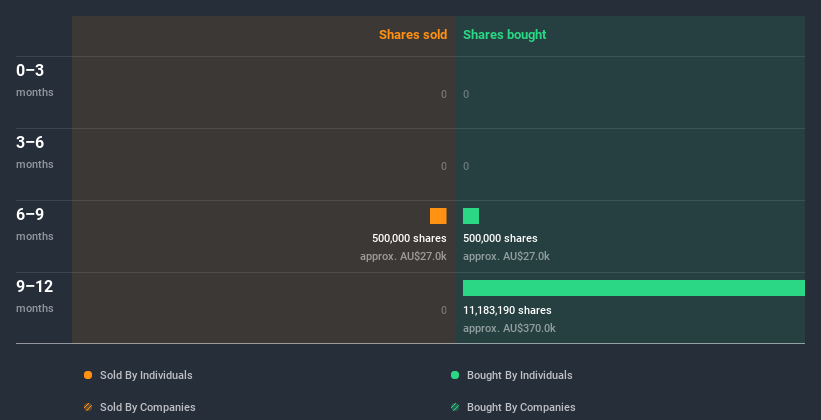
Task: Click the 9–12 months row label
Action: click(x=35, y=296)
